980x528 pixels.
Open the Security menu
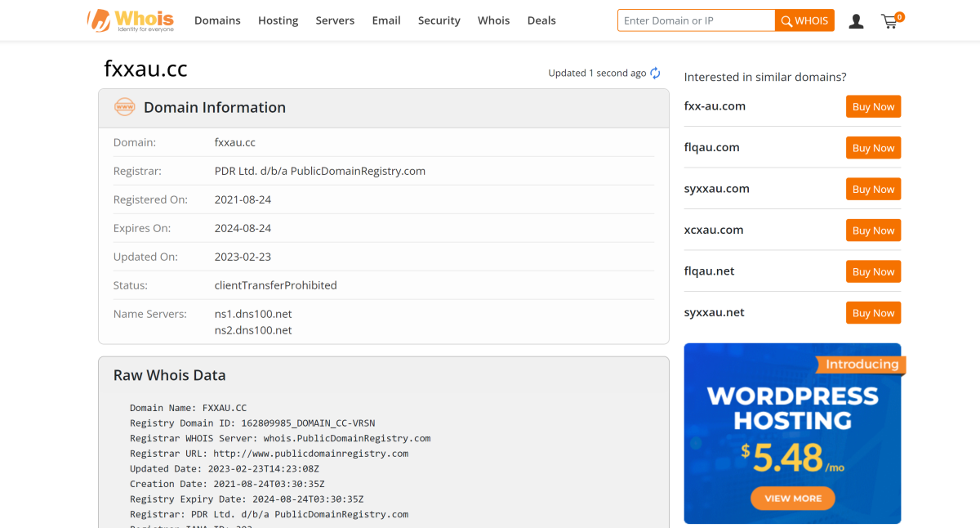point(439,20)
